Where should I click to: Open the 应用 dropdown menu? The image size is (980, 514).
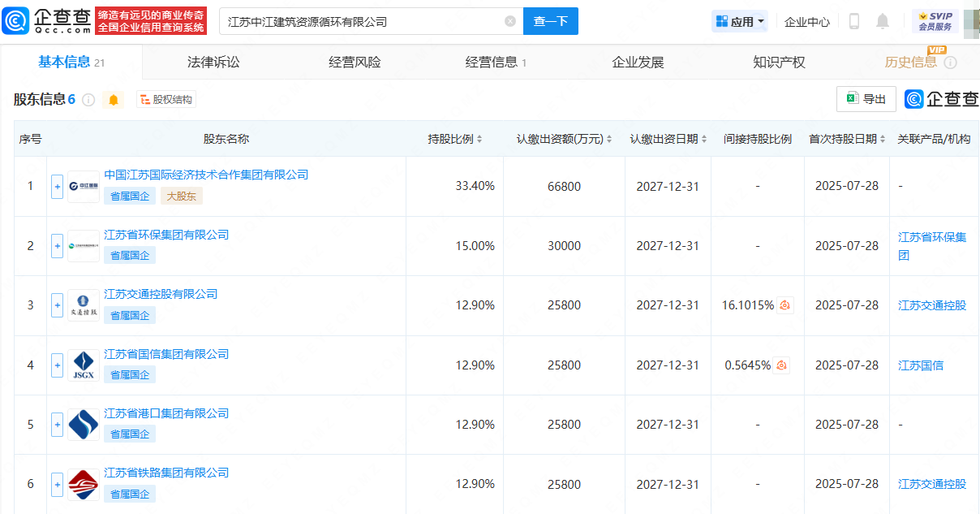[740, 22]
